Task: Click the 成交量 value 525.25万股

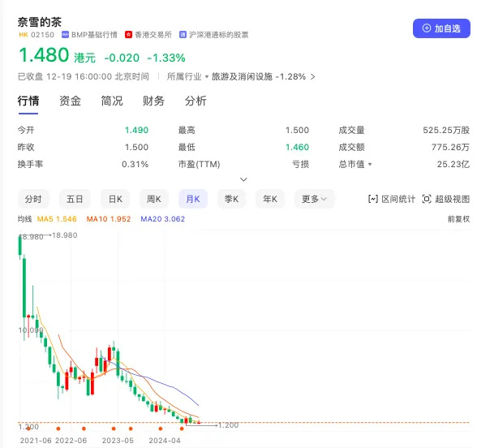Action: tap(446, 130)
